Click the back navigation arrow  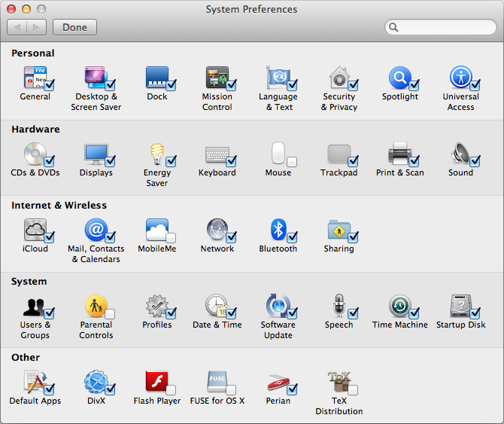coord(17,27)
